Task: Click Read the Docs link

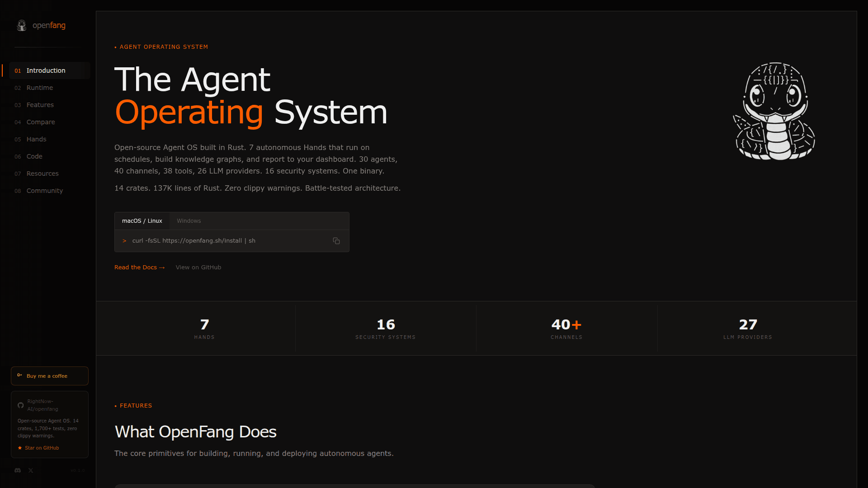Action: [139, 267]
